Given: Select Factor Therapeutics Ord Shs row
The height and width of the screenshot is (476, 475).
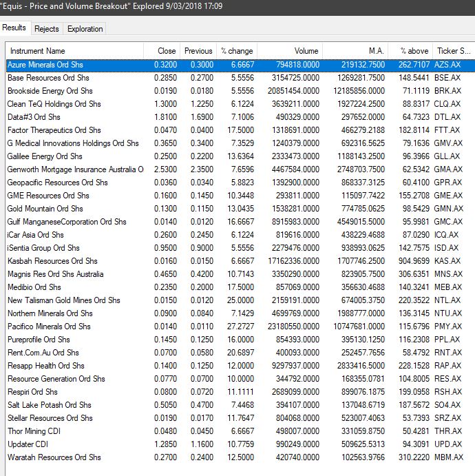Looking at the screenshot, I should tap(240, 130).
